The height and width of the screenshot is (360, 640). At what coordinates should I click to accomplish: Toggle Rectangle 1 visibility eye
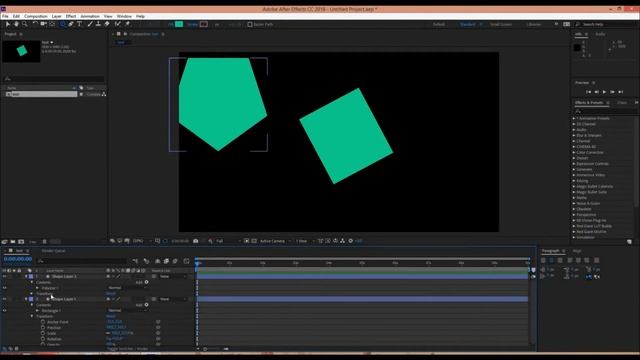(x=4, y=311)
